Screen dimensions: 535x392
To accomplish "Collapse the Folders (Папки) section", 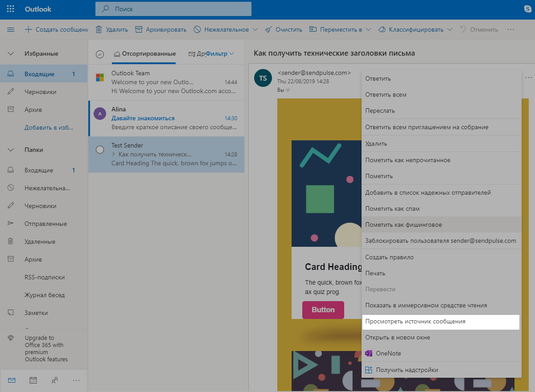I will click(x=11, y=150).
